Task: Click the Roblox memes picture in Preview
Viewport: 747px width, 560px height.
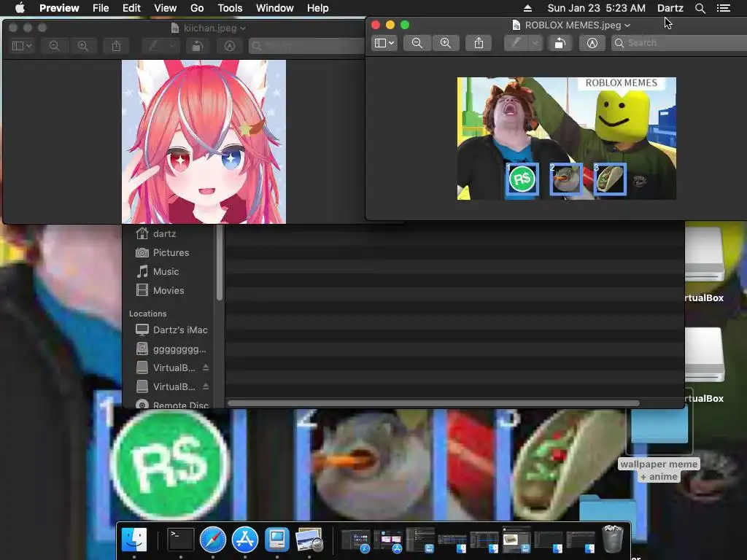Action: click(x=566, y=139)
